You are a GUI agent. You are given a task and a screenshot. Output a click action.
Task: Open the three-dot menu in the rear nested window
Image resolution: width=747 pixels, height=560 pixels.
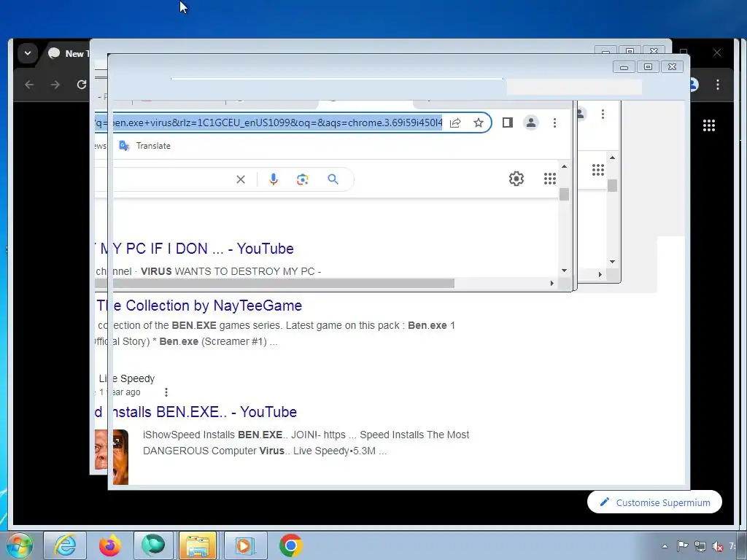(603, 114)
